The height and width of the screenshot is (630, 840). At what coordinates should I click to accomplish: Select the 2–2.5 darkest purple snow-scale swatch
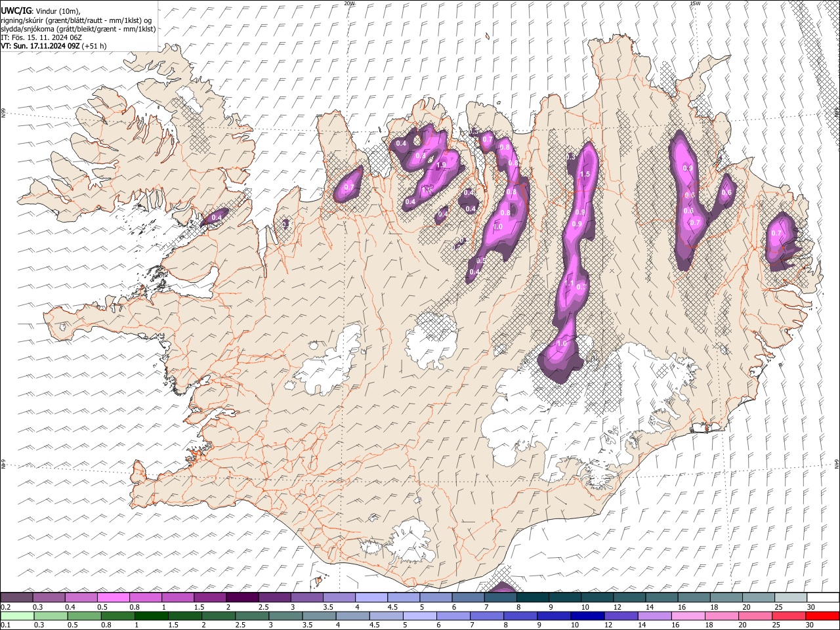point(242,597)
